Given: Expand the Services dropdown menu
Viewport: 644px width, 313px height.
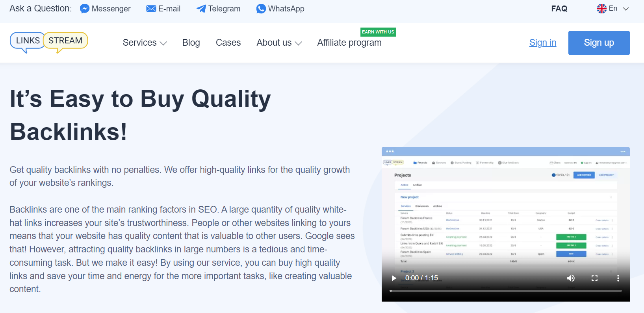Looking at the screenshot, I should pos(145,43).
